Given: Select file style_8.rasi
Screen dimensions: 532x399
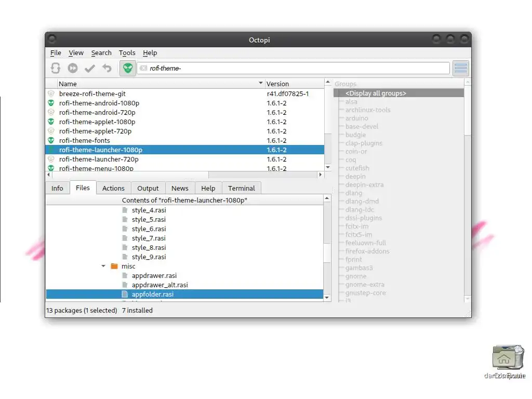Looking at the screenshot, I should click(x=149, y=248).
